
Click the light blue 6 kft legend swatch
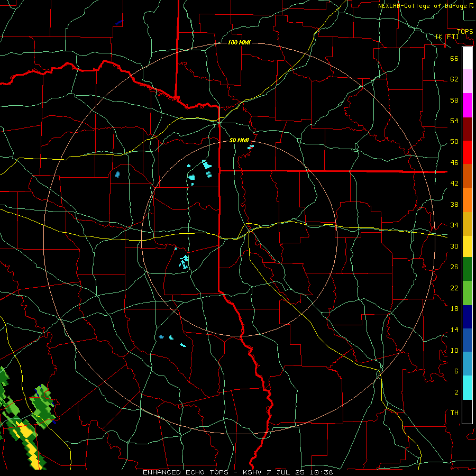click(x=467, y=364)
